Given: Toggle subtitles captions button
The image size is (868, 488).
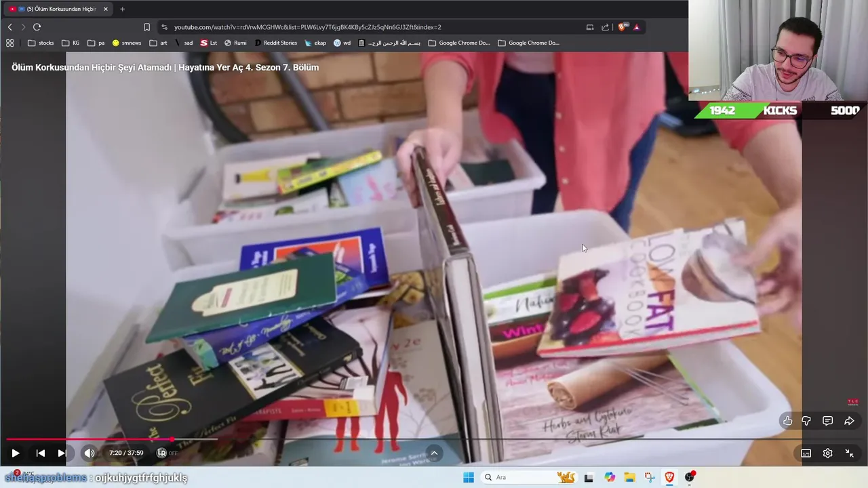Looking at the screenshot, I should 806,453.
